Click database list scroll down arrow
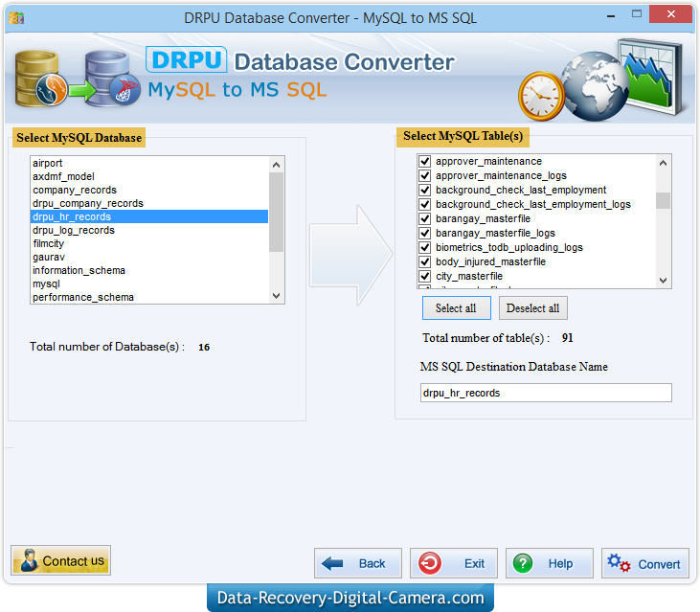This screenshot has height=612, width=700. point(277,296)
